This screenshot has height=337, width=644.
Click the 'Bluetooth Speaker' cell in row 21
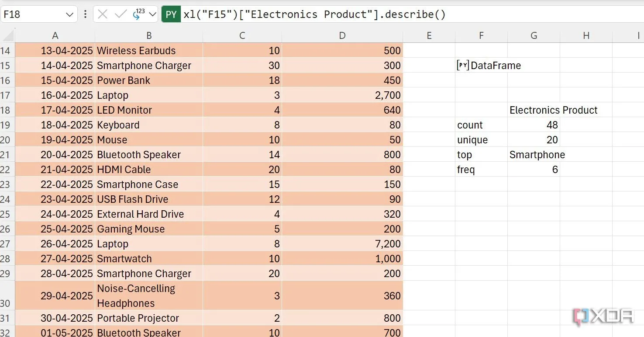click(x=149, y=155)
